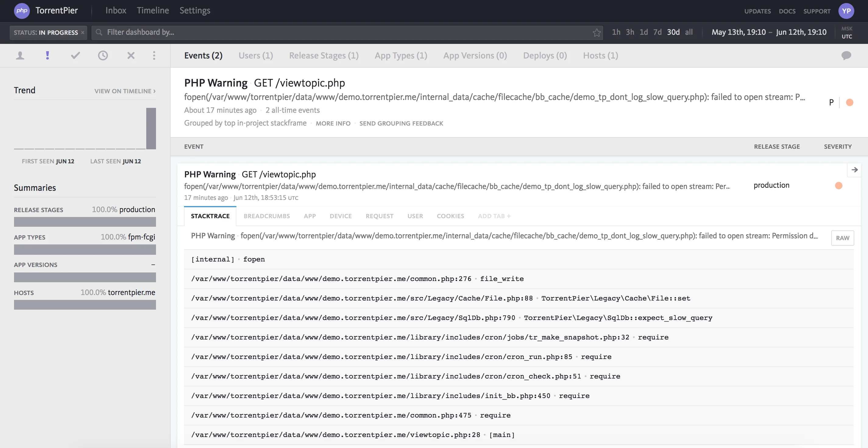Screen dimensions: 868x448
Task: Select the 7d time range
Action: [657, 32]
